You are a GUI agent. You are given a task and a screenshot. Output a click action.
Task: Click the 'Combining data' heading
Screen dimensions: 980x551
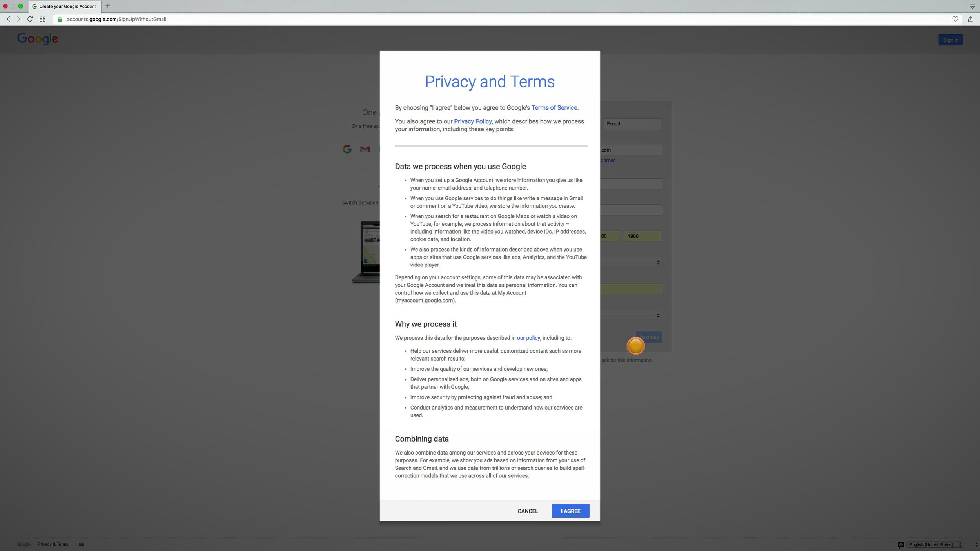coord(422,439)
